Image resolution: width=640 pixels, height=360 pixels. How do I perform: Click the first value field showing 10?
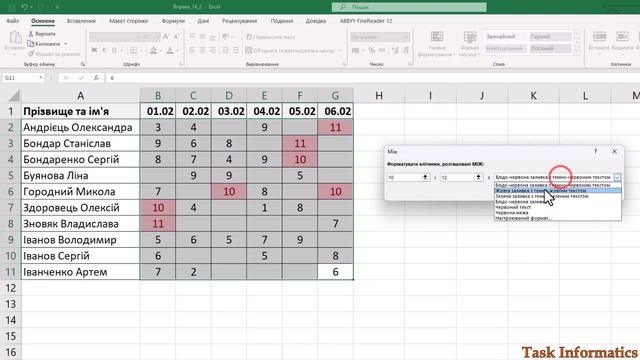coord(404,177)
